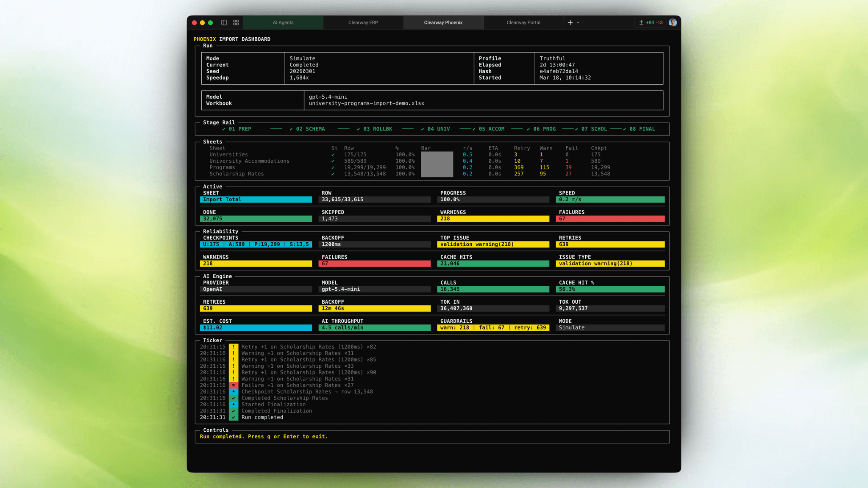The image size is (868, 488).
Task: Open the user avatar icon in the top corner
Action: click(x=672, y=22)
